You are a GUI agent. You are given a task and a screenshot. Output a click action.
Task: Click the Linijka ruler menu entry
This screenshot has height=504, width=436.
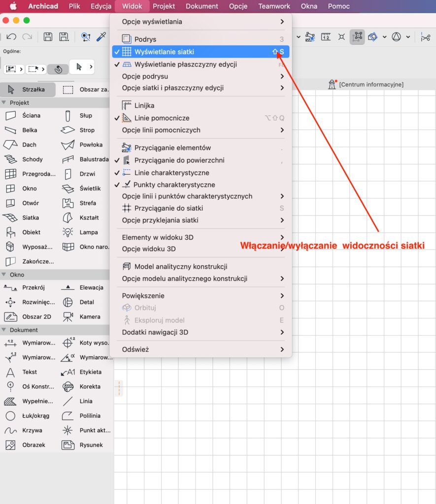click(201, 105)
